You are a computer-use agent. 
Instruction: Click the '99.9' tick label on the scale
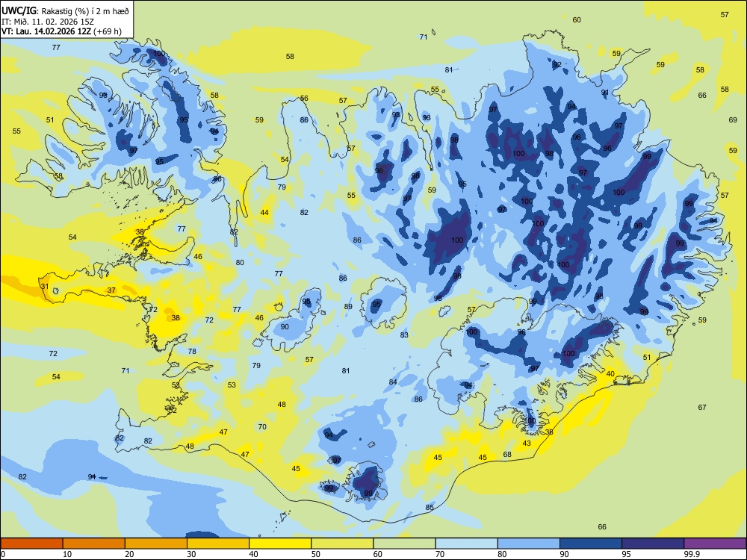(x=692, y=554)
